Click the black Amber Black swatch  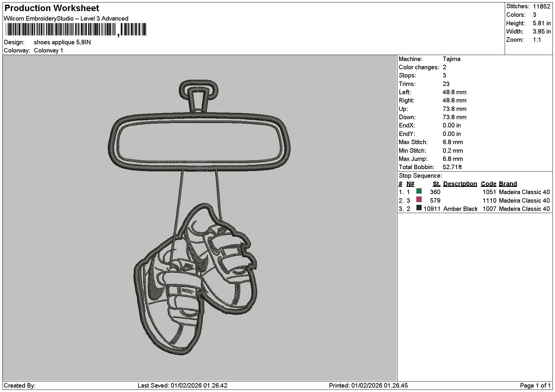(x=419, y=208)
